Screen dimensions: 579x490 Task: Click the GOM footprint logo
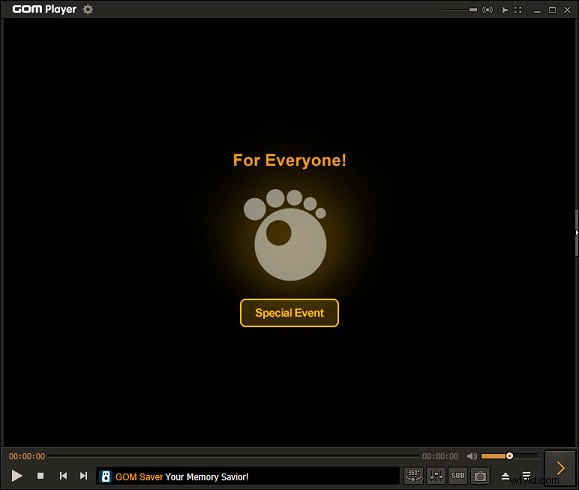tap(285, 235)
